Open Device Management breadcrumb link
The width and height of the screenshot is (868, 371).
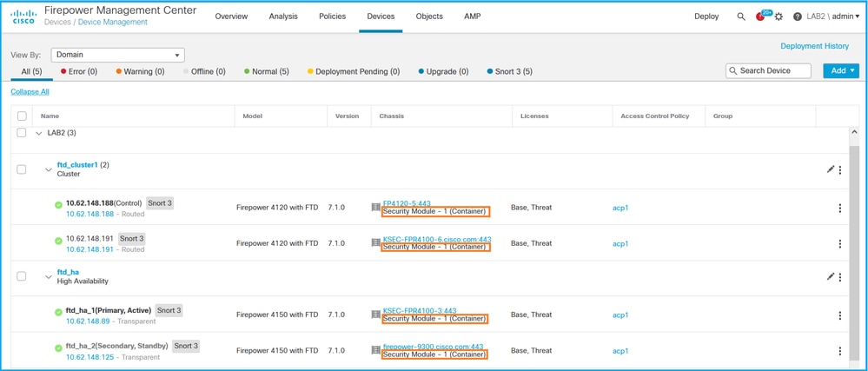(112, 22)
